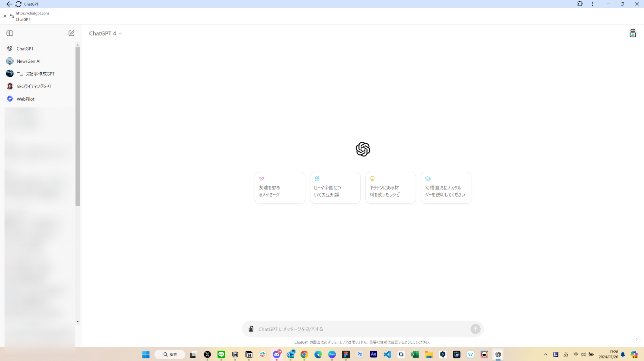This screenshot has height=361, width=644.
Task: Open the browser extensions puzzle icon
Action: pyautogui.click(x=580, y=4)
